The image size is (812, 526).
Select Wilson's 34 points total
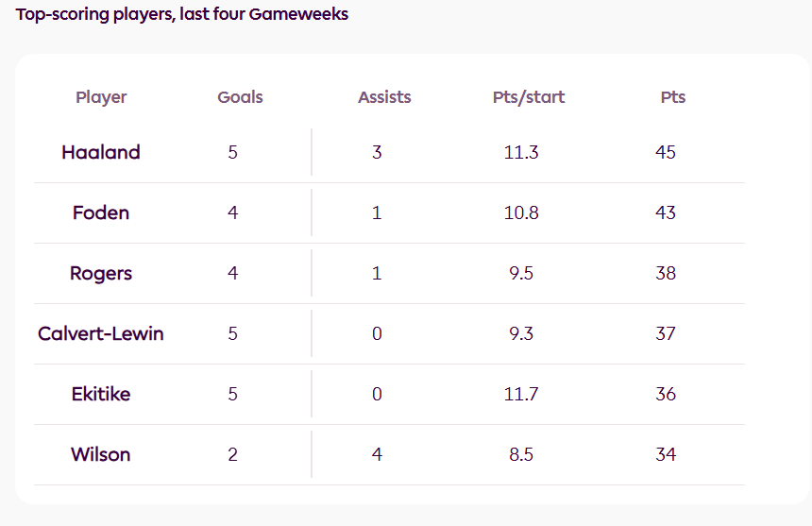click(666, 454)
